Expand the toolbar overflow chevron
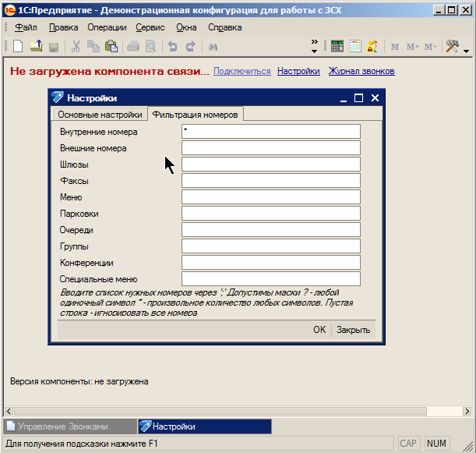Viewport: 476px width, 453px height. point(314,46)
